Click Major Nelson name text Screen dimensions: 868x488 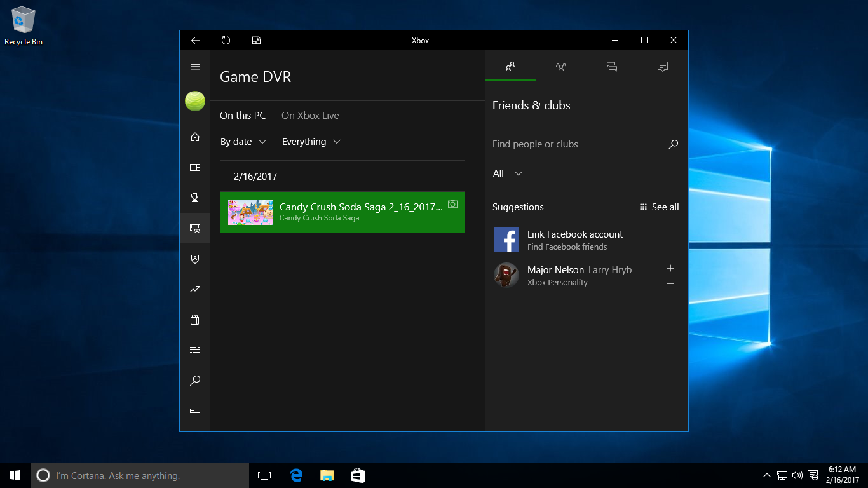(x=555, y=270)
